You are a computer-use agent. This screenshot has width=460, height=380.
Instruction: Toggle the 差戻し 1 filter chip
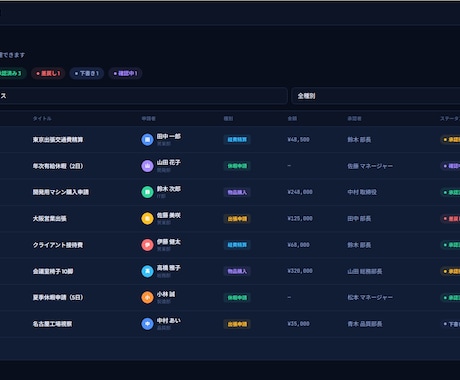(48, 73)
